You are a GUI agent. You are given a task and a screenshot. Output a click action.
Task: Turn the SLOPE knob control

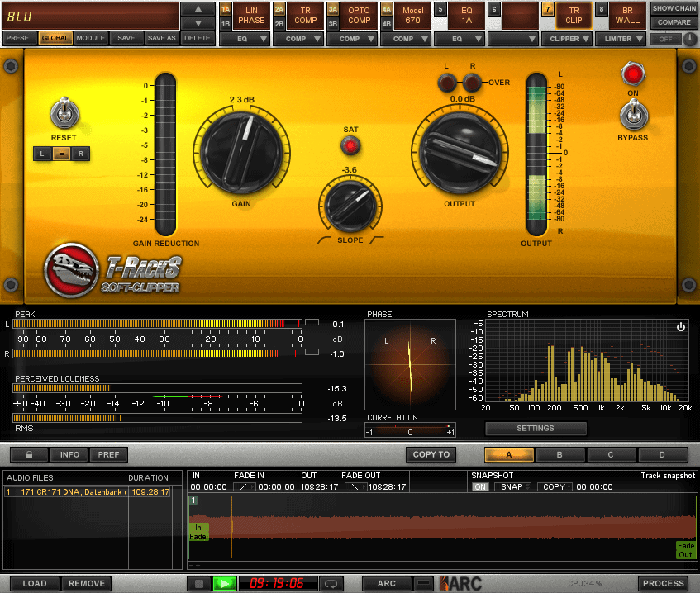coord(350,206)
